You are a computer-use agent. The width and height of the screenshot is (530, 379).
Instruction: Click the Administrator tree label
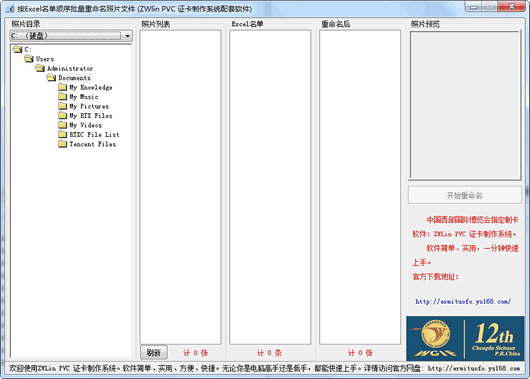[x=70, y=68]
